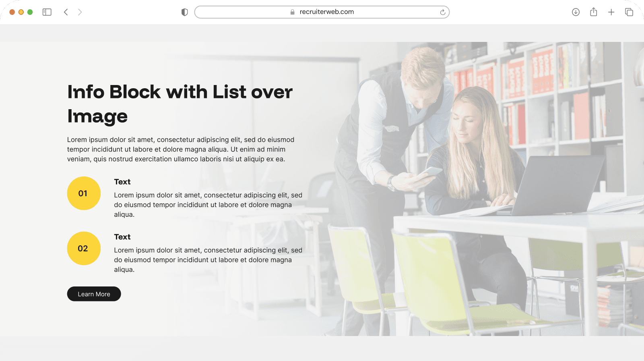Open a new tab with the plus icon
644x361 pixels.
(611, 12)
